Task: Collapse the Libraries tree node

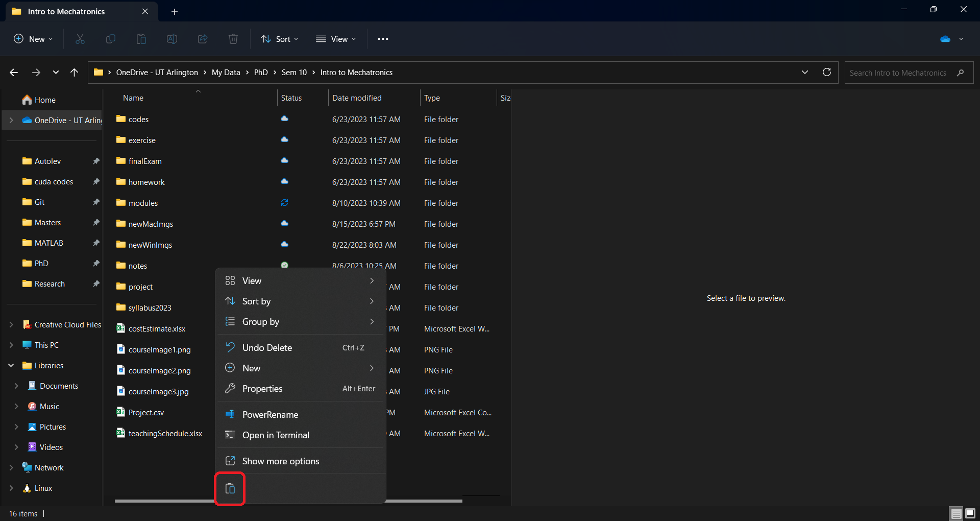Action: pyautogui.click(x=11, y=366)
